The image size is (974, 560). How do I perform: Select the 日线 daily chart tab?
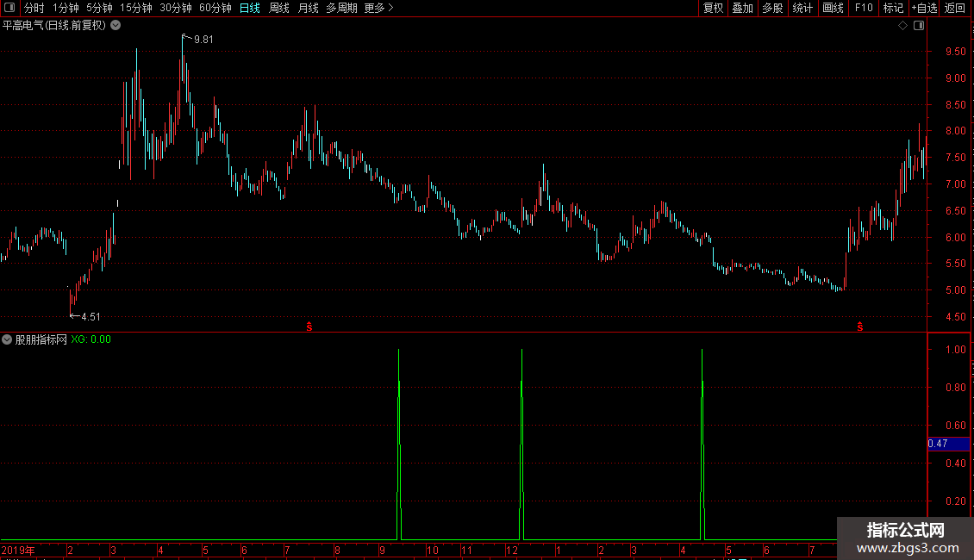tap(250, 8)
